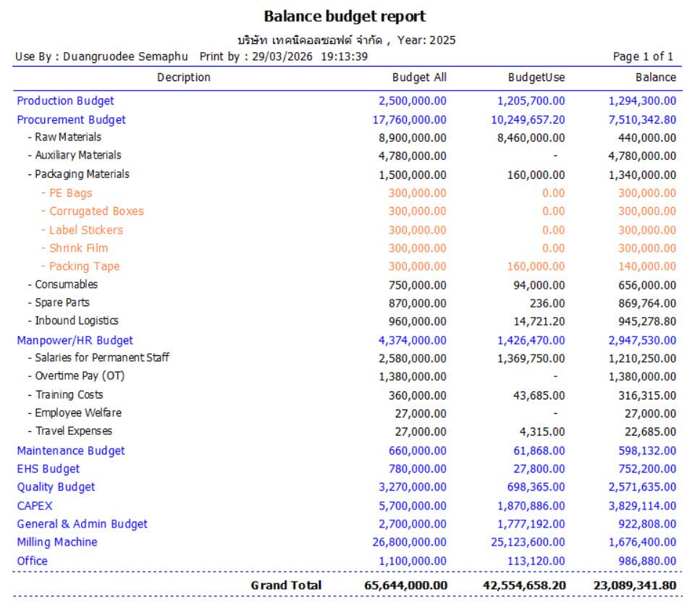The image size is (700, 602).
Task: Select General & Admin Budget
Action: (x=82, y=524)
